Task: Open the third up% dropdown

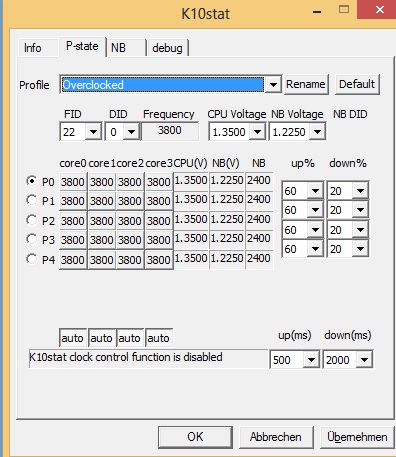Action: point(315,230)
